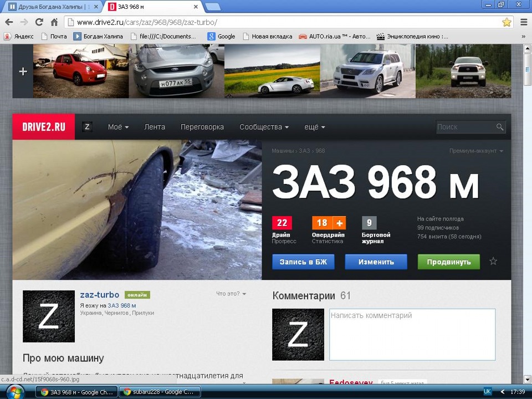This screenshot has width=532, height=399.
Task: Open the Переговорка menu item
Action: [x=202, y=127]
